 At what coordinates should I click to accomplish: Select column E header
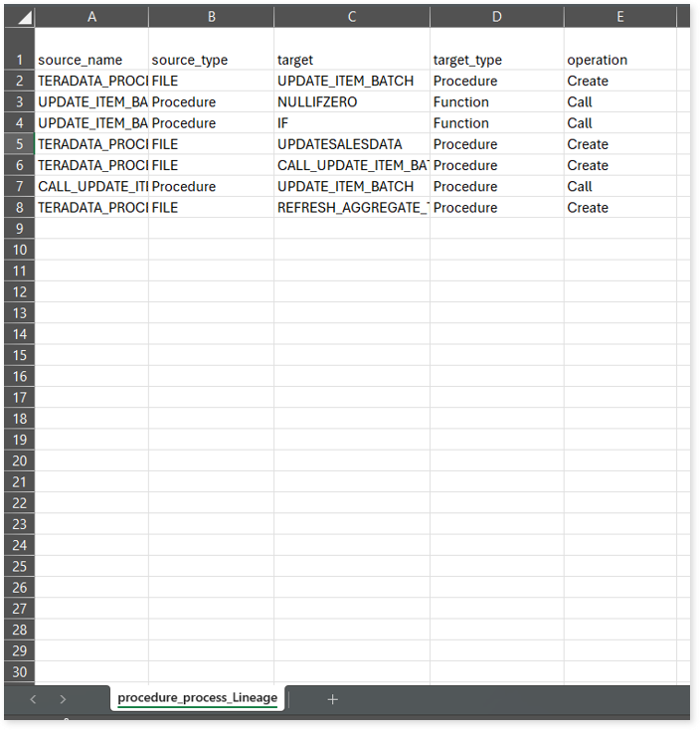[x=619, y=17]
